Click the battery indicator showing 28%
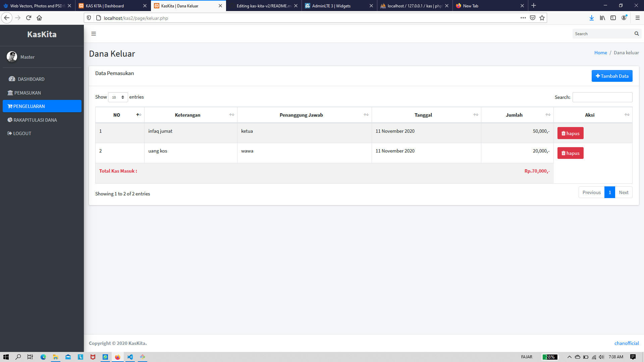The image size is (644, 362). point(550,357)
